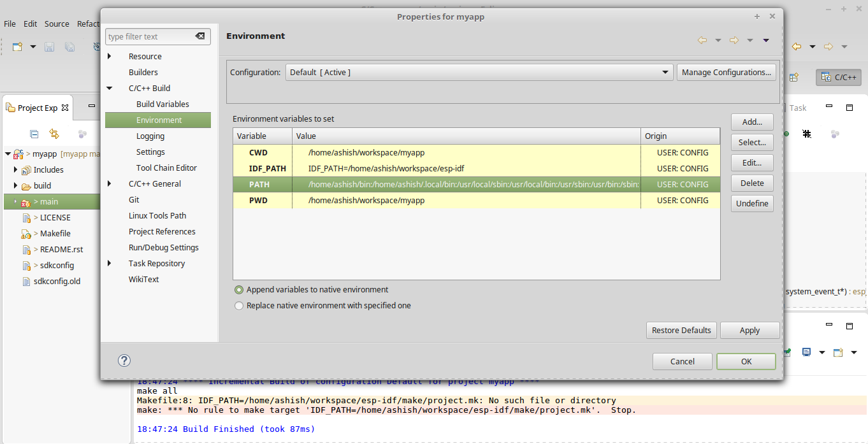This screenshot has height=444, width=868.
Task: Expand the build folder in project tree
Action: pos(15,185)
